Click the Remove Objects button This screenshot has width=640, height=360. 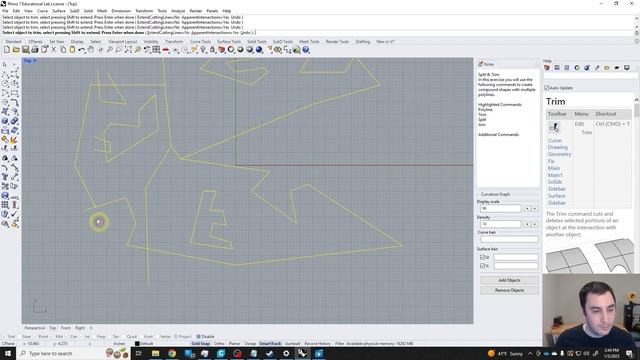[x=509, y=290]
